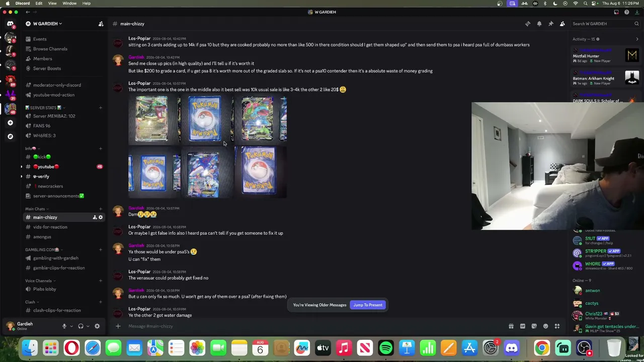Open the Help menu
This screenshot has width=644, height=362.
coord(87,4)
